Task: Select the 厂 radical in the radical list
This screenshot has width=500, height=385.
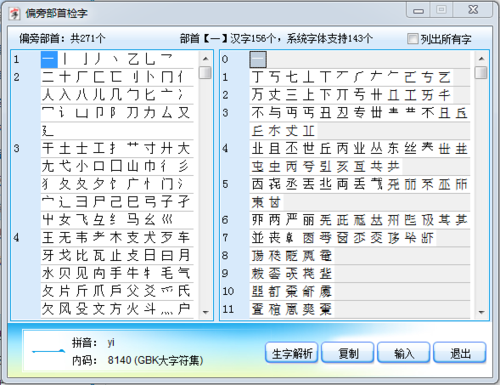Action: (x=82, y=77)
